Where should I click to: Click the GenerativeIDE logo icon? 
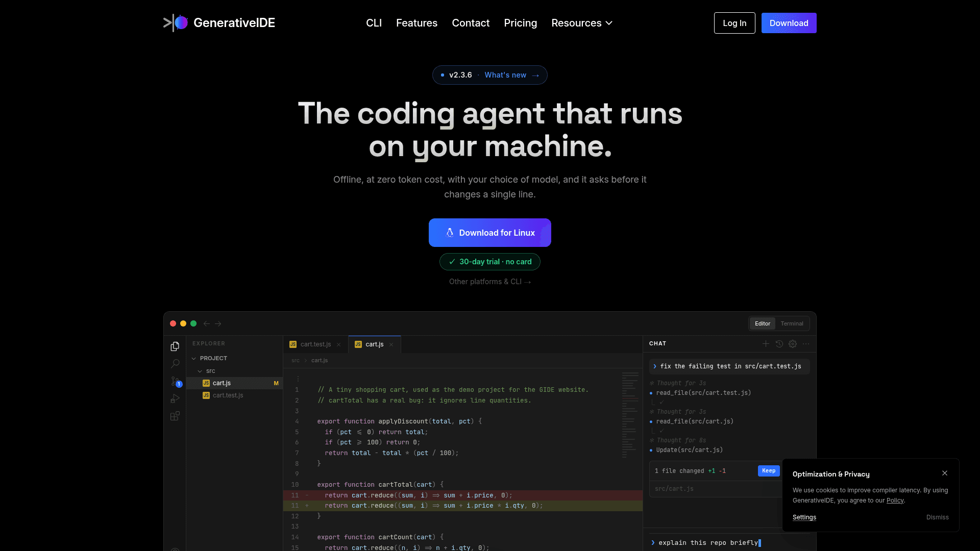(x=176, y=23)
